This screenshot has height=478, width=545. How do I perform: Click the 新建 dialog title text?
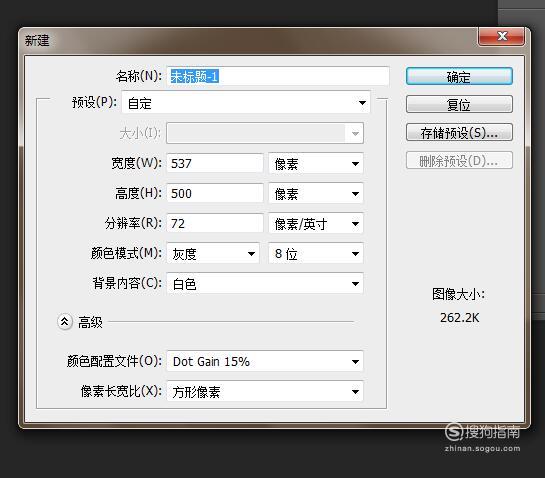(x=37, y=40)
